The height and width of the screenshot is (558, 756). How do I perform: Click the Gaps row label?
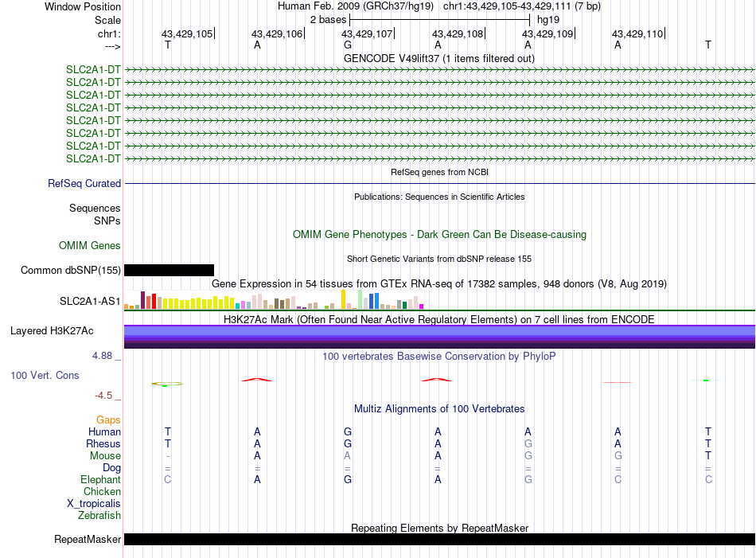[108, 420]
